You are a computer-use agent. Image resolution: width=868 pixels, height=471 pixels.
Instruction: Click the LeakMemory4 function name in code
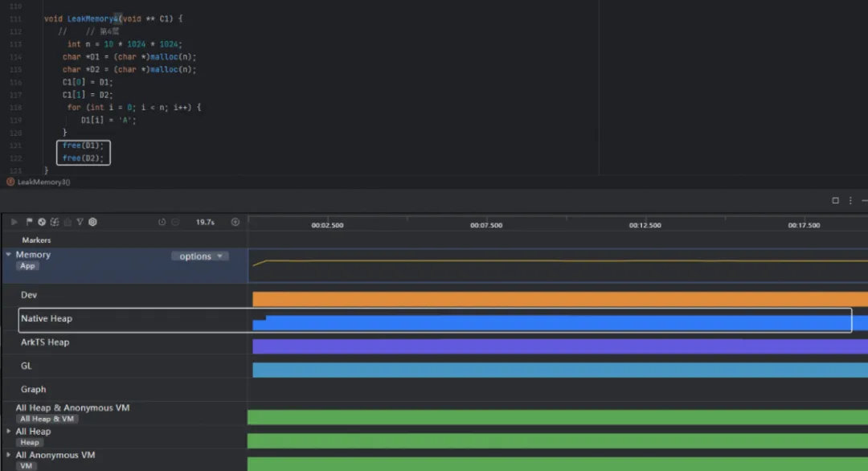[93, 18]
